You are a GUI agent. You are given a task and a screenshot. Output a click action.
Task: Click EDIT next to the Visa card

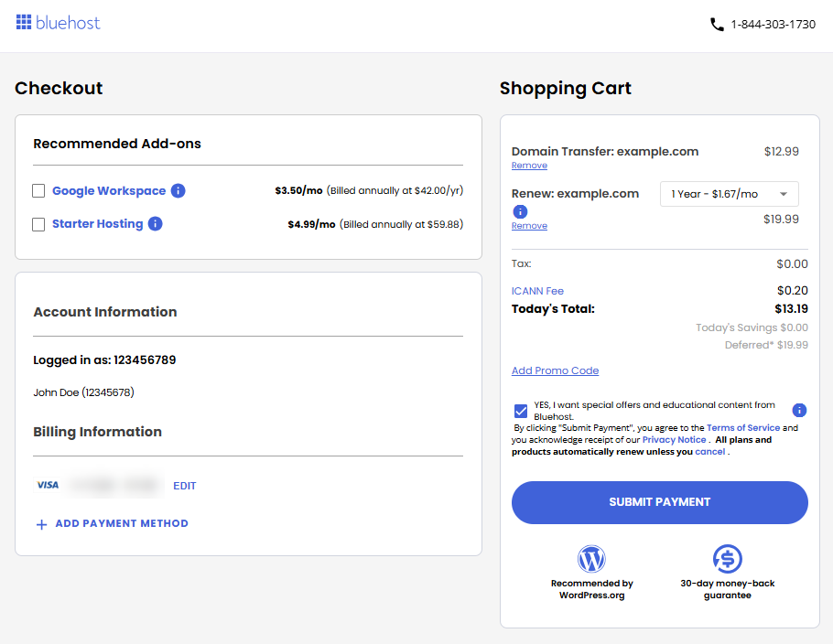pos(184,486)
